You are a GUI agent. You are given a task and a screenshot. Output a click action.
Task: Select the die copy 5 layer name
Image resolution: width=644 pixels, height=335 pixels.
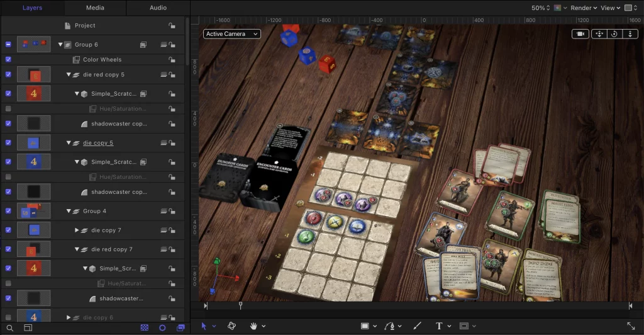click(x=98, y=143)
